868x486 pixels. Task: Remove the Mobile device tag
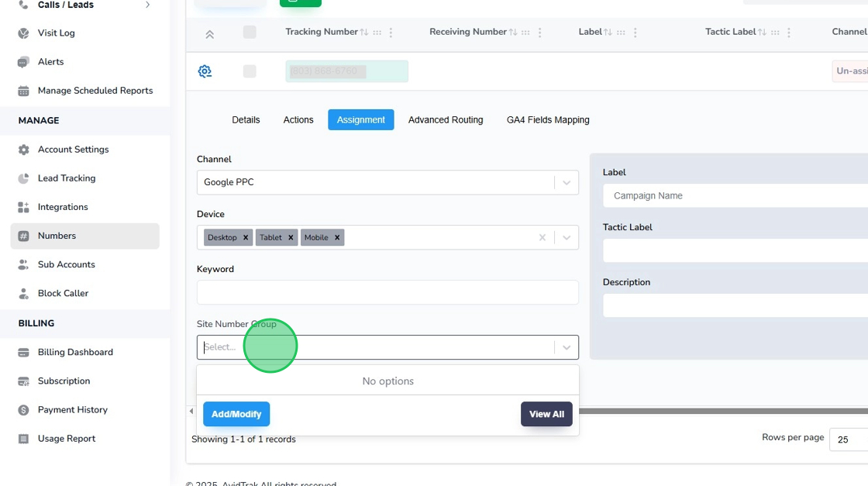click(x=337, y=237)
